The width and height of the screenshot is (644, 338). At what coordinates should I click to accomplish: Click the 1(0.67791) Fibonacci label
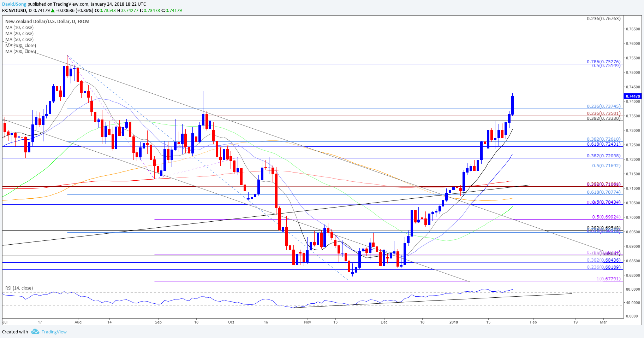point(609,279)
